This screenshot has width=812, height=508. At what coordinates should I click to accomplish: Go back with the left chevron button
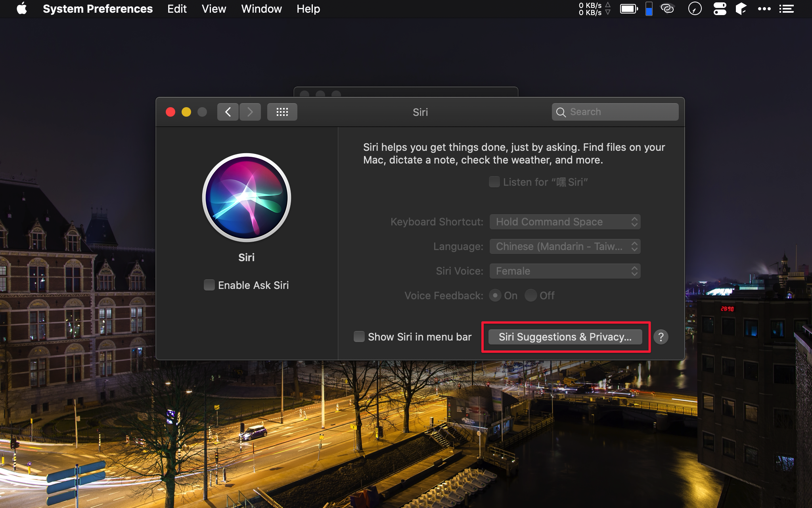[228, 112]
